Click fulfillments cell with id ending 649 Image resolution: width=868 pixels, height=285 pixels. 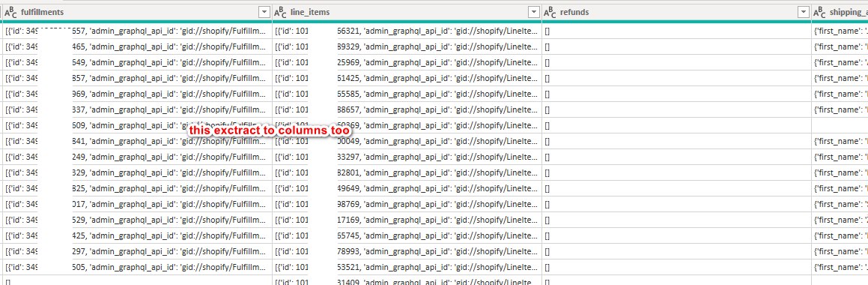tap(137, 63)
